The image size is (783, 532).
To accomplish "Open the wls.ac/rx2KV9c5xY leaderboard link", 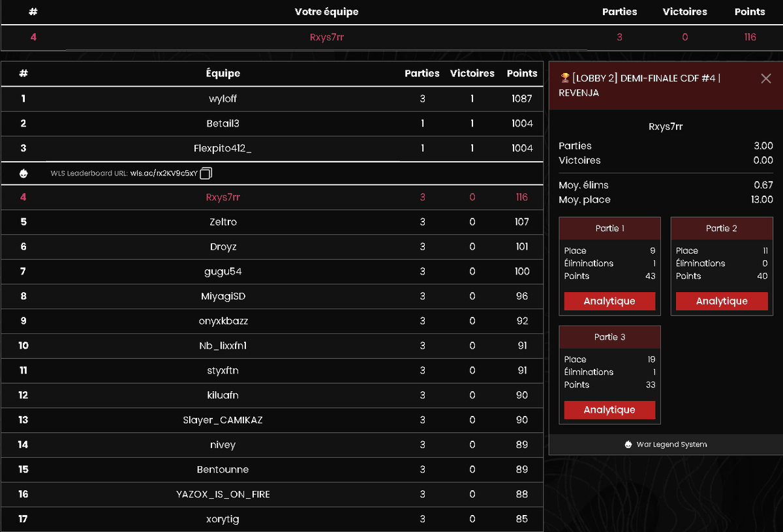I will click(164, 173).
